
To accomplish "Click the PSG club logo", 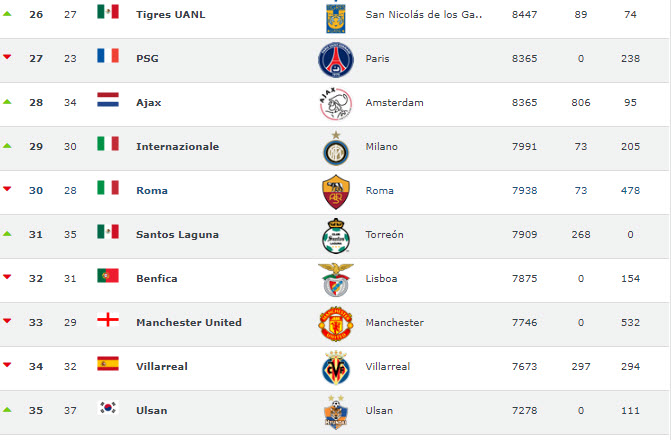I will (x=335, y=60).
